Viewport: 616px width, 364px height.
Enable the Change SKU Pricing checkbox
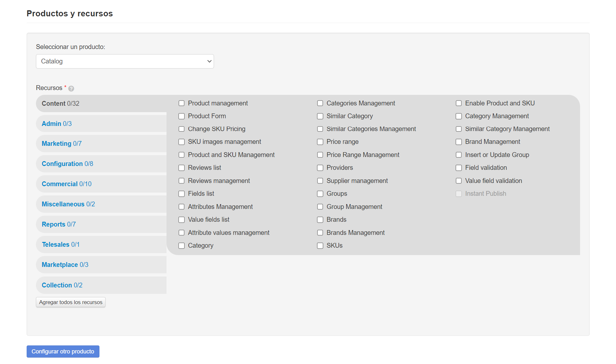click(x=182, y=129)
